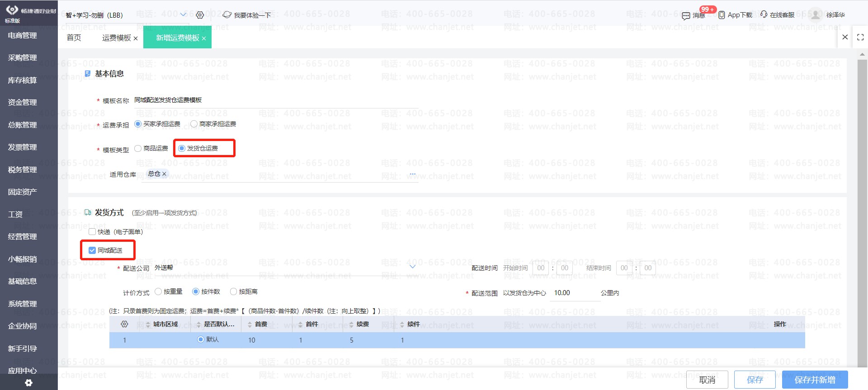Choose 按重量 pricing method
Image resolution: width=868 pixels, height=390 pixels.
158,291
